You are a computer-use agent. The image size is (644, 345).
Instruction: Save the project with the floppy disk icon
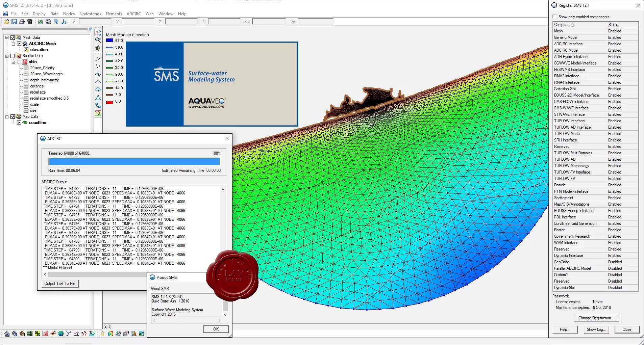pos(14,22)
